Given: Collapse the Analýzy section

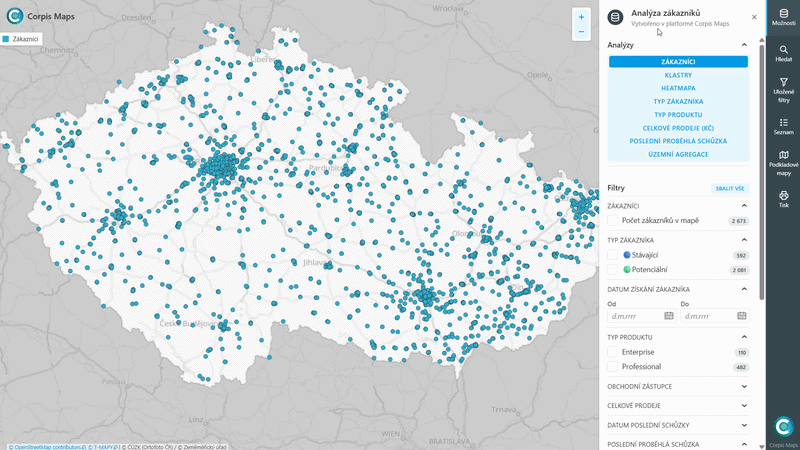Looking at the screenshot, I should [744, 45].
